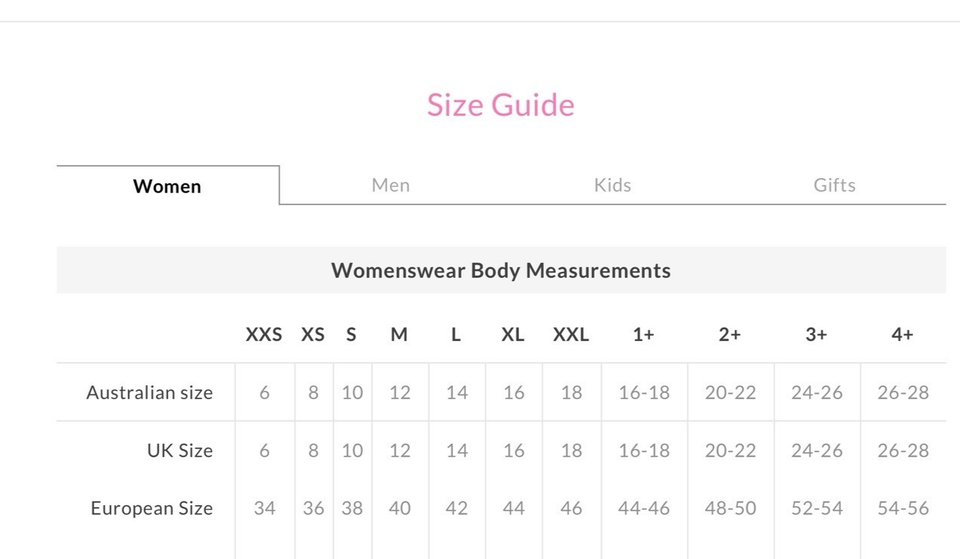Screen dimensions: 960x559
Task: Click the UK Size row label
Action: (180, 451)
